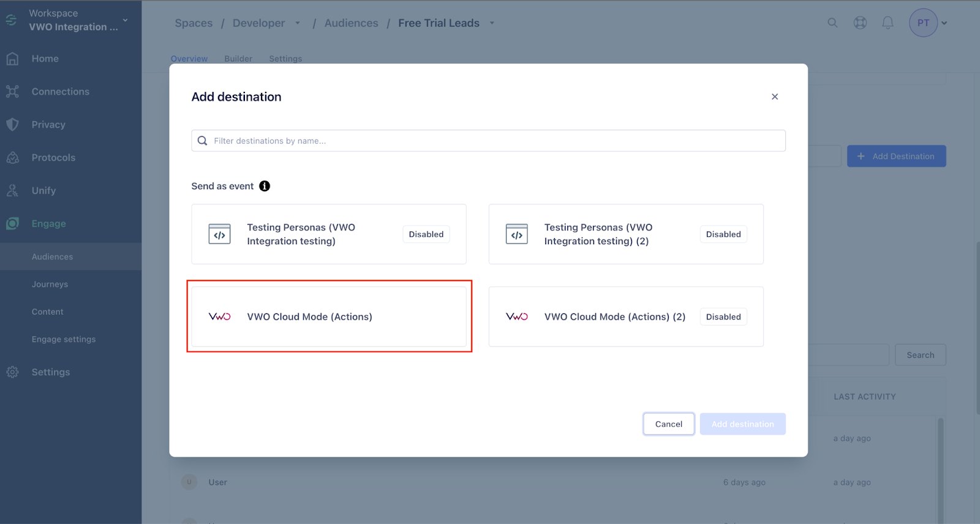Open the Unify sidebar item

pos(43,190)
